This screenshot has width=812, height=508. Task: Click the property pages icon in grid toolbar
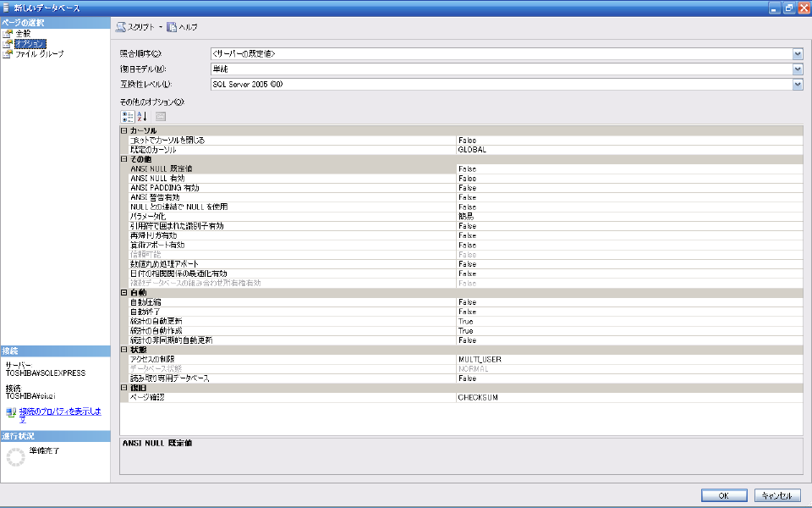click(161, 116)
